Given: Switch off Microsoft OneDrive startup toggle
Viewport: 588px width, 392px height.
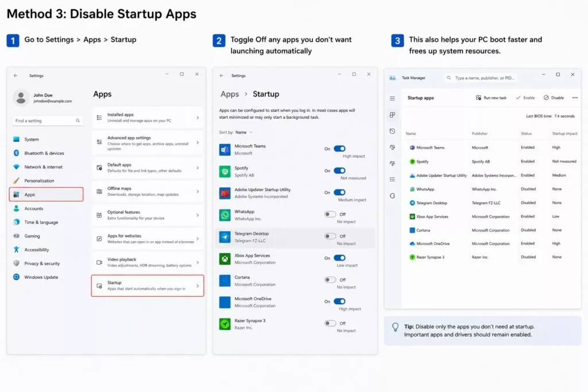Looking at the screenshot, I should pos(339,301).
